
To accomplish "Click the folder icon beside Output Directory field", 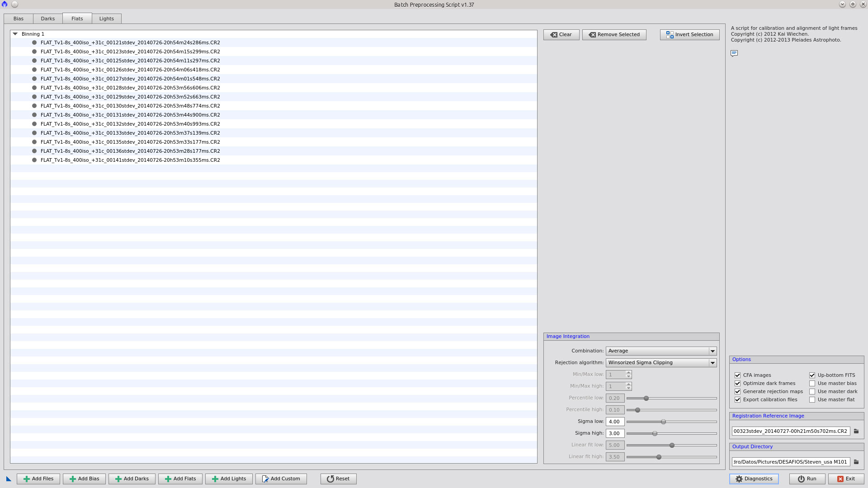I will pyautogui.click(x=856, y=462).
